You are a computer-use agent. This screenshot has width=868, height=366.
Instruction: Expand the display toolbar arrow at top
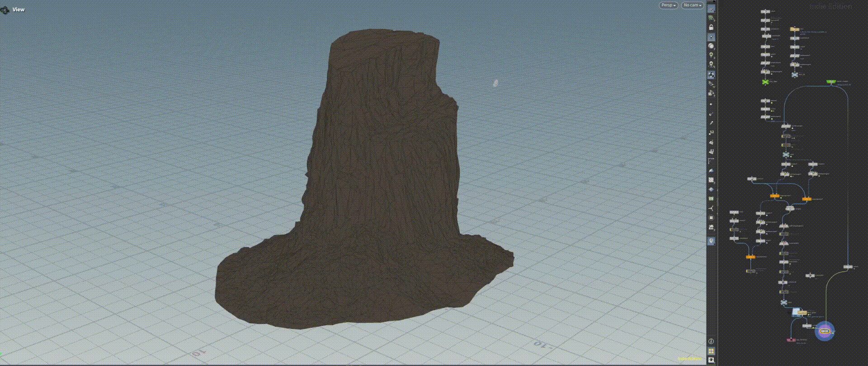click(x=711, y=2)
